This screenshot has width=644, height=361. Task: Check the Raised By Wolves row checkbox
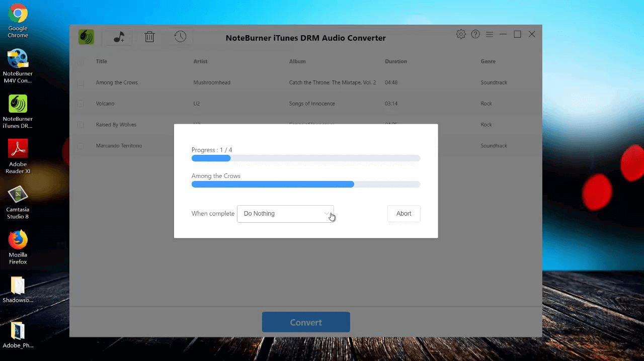point(80,125)
